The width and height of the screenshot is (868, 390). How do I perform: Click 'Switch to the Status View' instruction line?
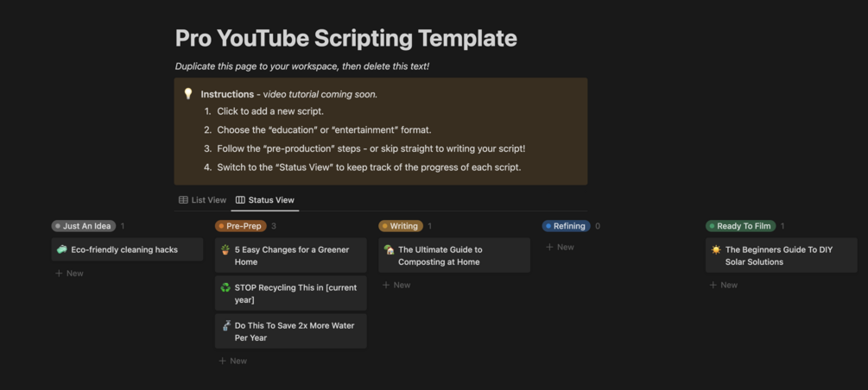[x=369, y=167]
